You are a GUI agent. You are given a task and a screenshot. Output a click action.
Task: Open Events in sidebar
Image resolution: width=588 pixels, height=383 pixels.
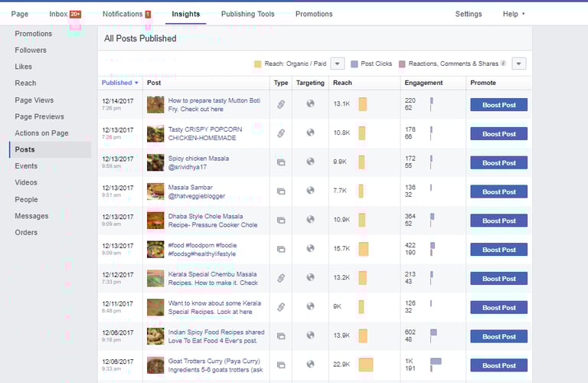click(x=26, y=165)
